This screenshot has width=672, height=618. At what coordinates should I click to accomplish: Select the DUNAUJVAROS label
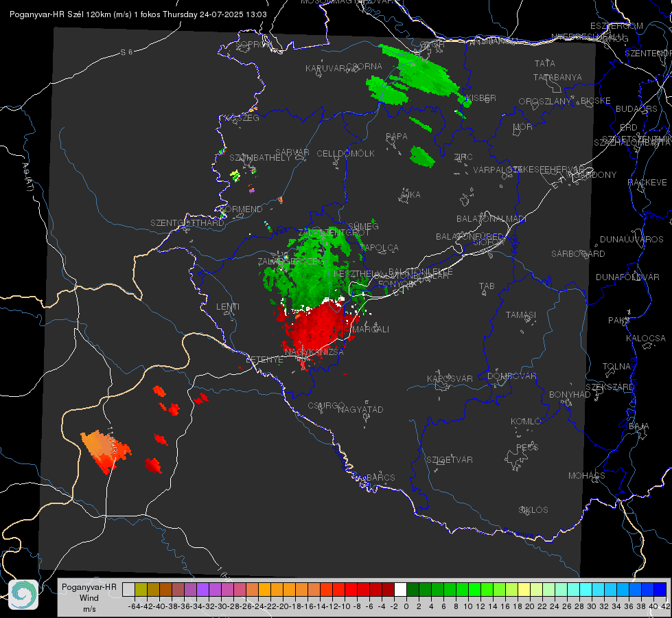point(632,240)
